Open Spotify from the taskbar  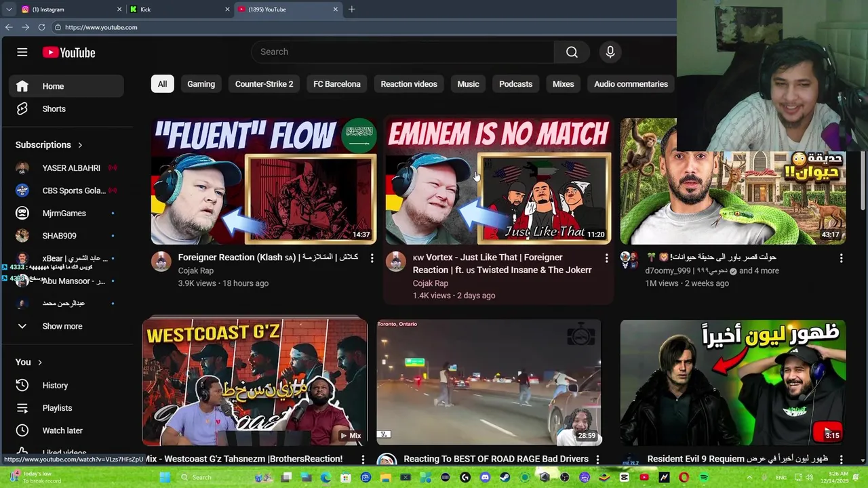704,477
